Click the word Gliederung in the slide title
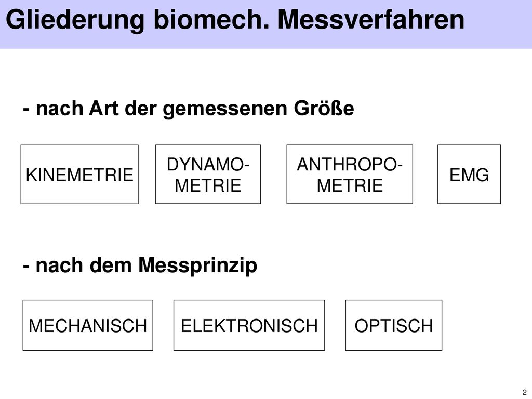 (75, 20)
